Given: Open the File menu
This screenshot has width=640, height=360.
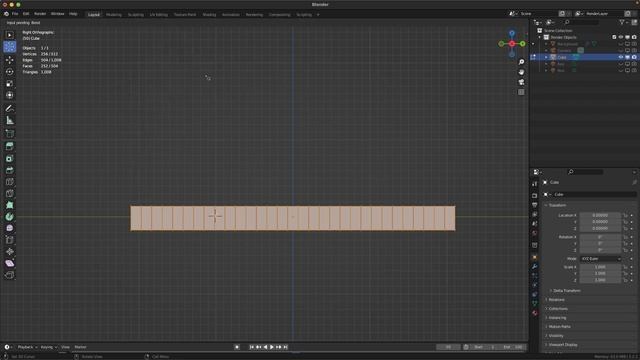Looking at the screenshot, I should click(15, 14).
